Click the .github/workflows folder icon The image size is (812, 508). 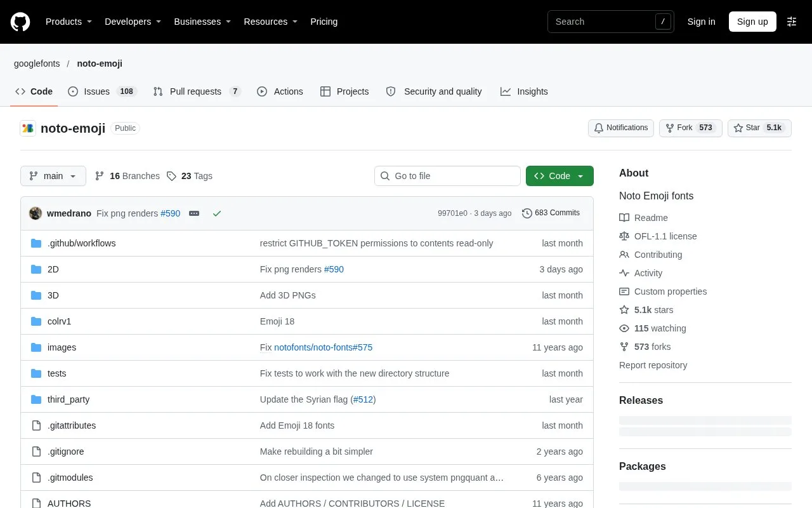coord(36,243)
